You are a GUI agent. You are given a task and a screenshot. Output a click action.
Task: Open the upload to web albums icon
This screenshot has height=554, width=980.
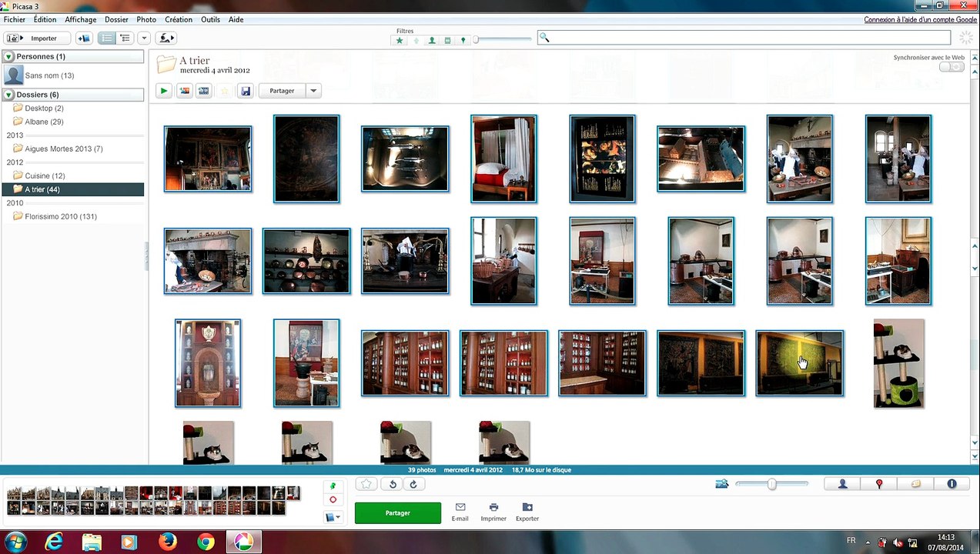point(166,38)
